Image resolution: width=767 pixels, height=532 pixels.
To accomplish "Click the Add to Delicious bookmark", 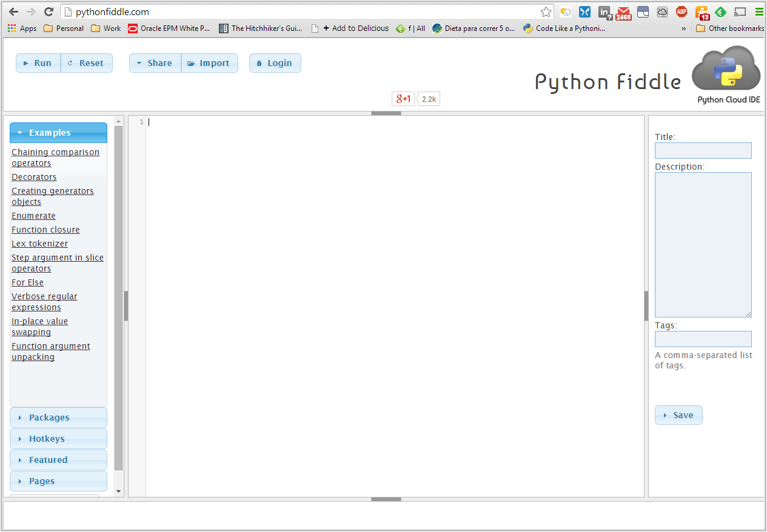I will coord(350,28).
